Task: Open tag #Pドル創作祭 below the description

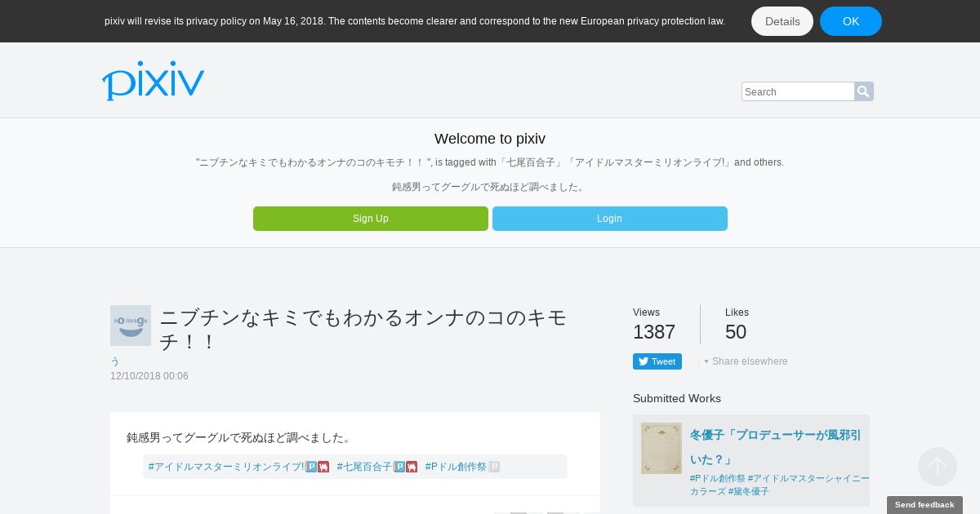Action: 456,467
